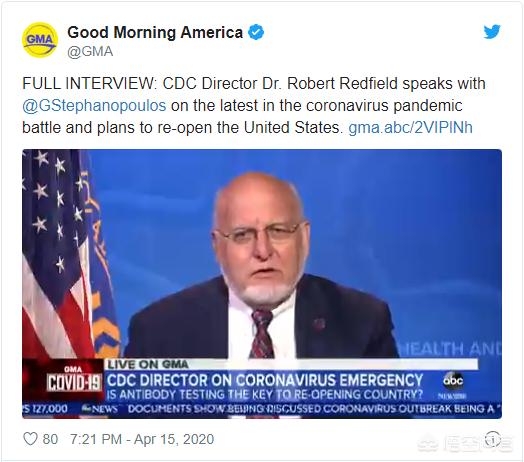
Task: Click the abc logo in the video
Action: click(453, 380)
